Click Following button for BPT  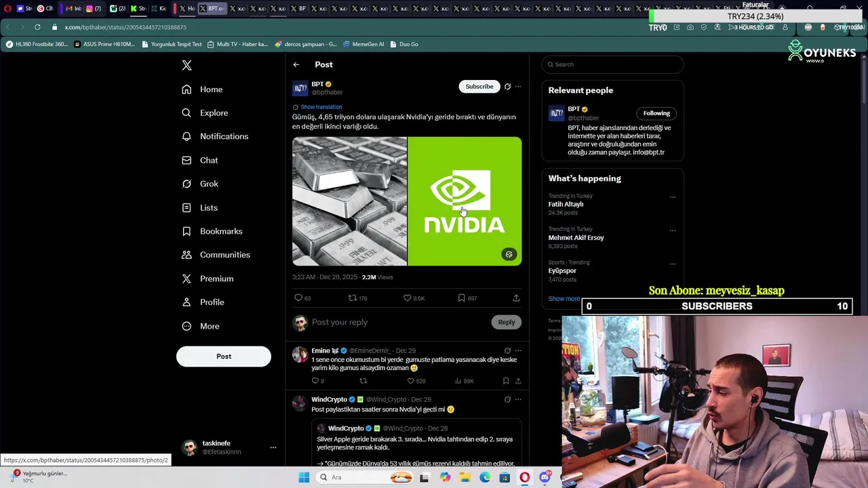[656, 113]
